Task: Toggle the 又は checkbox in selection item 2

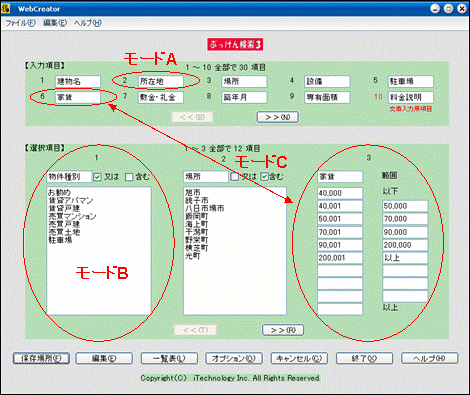Action: 235,177
